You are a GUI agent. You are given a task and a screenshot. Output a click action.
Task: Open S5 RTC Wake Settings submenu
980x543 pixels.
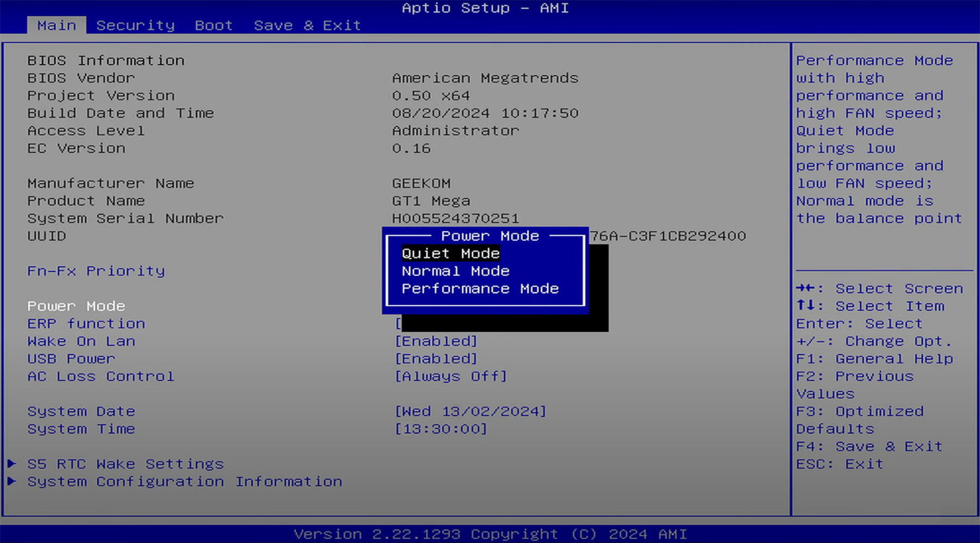126,464
